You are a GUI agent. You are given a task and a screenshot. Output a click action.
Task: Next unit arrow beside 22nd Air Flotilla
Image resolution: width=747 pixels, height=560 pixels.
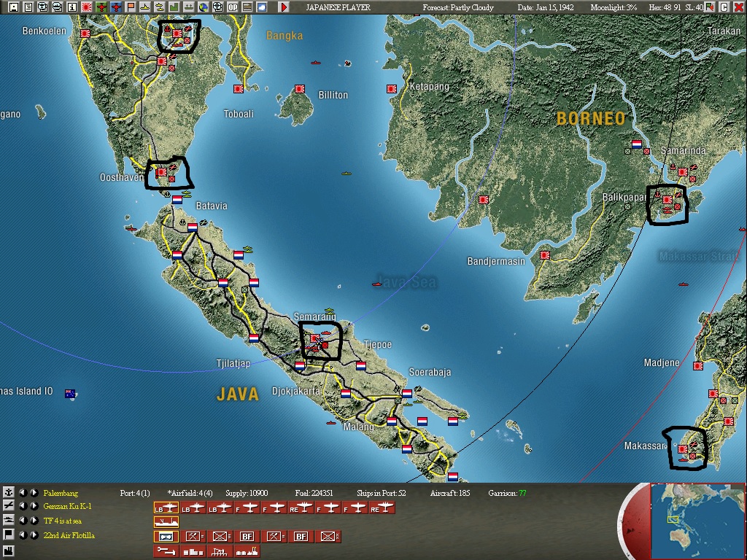tap(34, 534)
